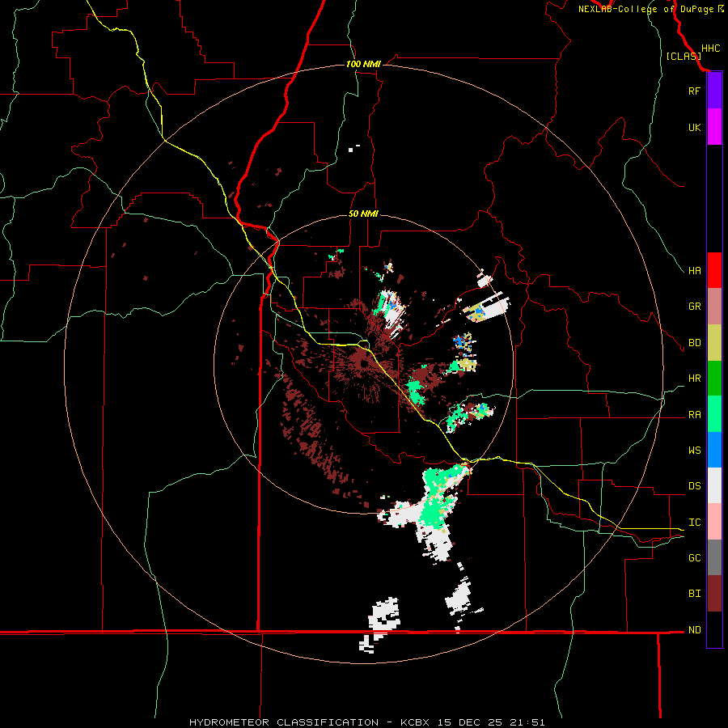Click the 50 NMI range ring label

[363, 214]
